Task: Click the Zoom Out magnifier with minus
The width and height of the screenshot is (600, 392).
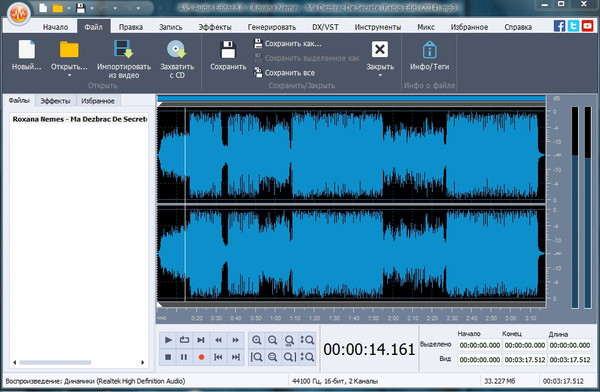Action: pos(272,340)
